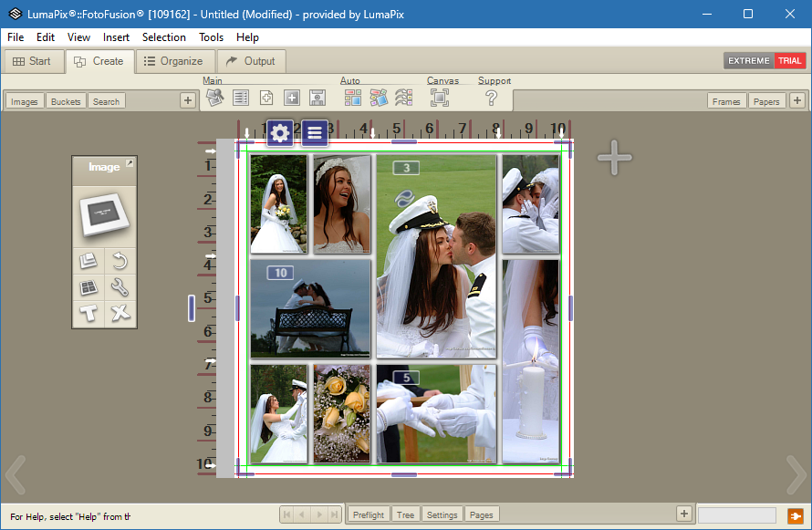
Task: Select the bride portrait with tiara photo
Action: tap(342, 204)
